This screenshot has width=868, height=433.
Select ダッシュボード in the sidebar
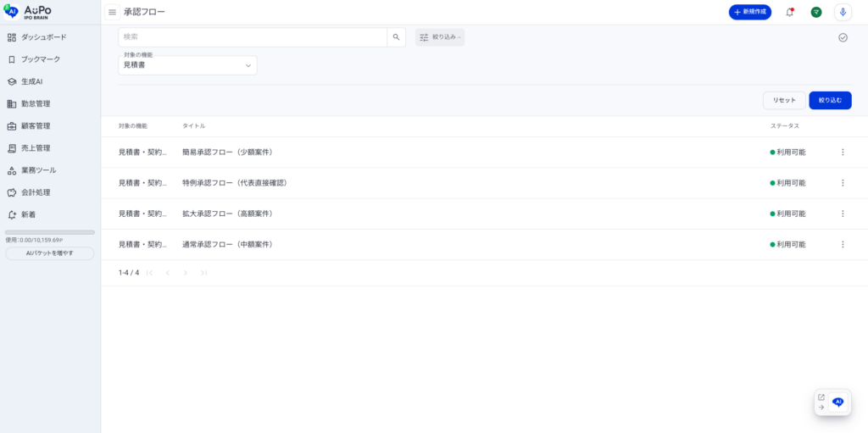pos(43,37)
